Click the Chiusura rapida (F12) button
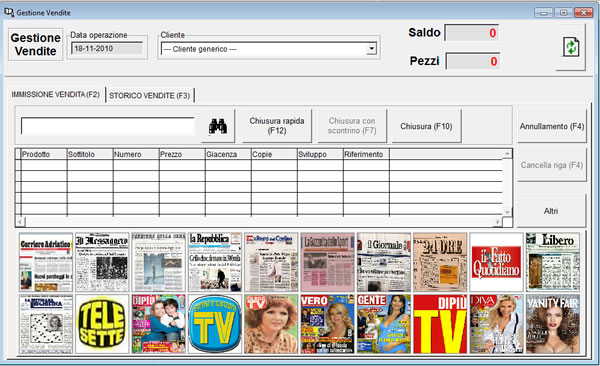 (x=277, y=126)
